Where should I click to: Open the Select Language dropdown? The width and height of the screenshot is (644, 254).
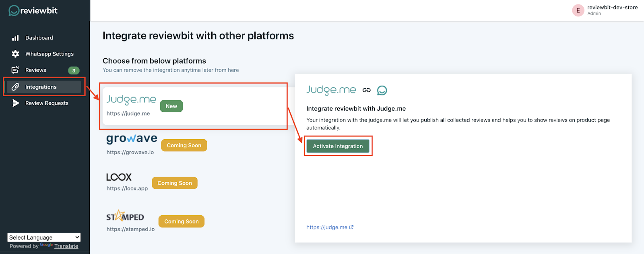[x=44, y=237]
